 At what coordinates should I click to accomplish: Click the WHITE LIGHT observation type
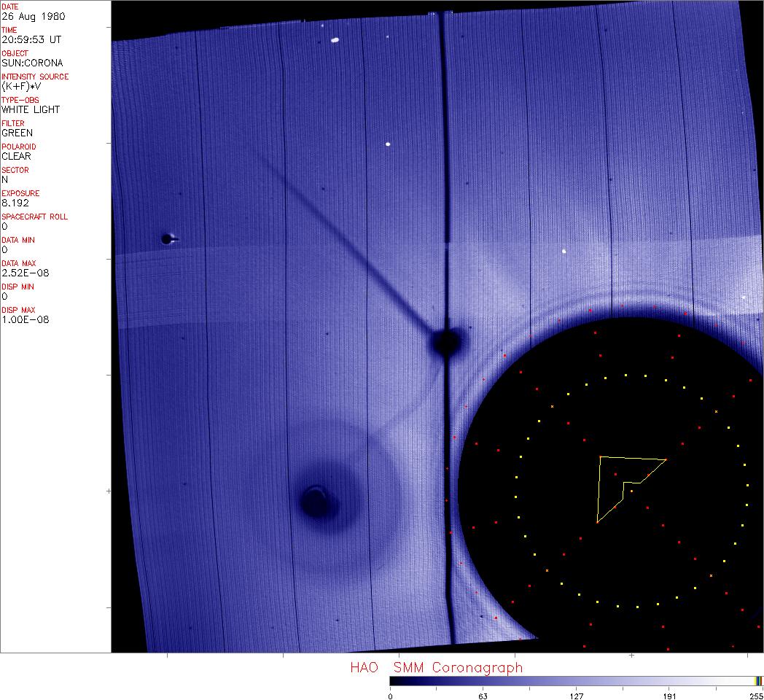coord(31,109)
